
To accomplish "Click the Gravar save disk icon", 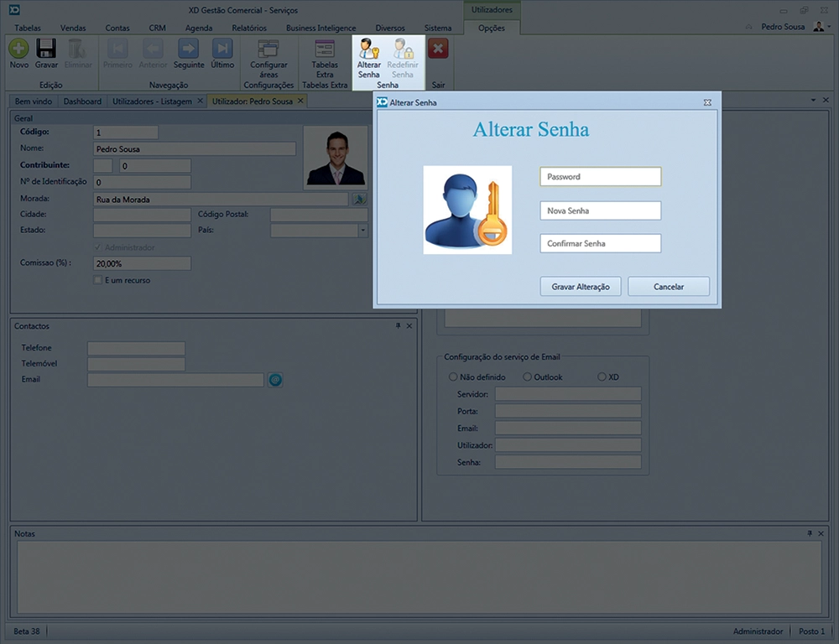I will coord(46,49).
